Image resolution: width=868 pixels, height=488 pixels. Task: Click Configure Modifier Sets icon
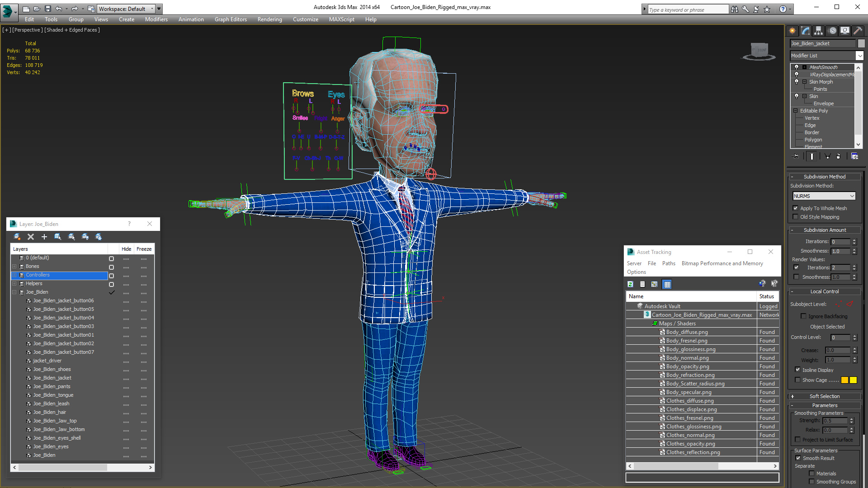tap(854, 156)
